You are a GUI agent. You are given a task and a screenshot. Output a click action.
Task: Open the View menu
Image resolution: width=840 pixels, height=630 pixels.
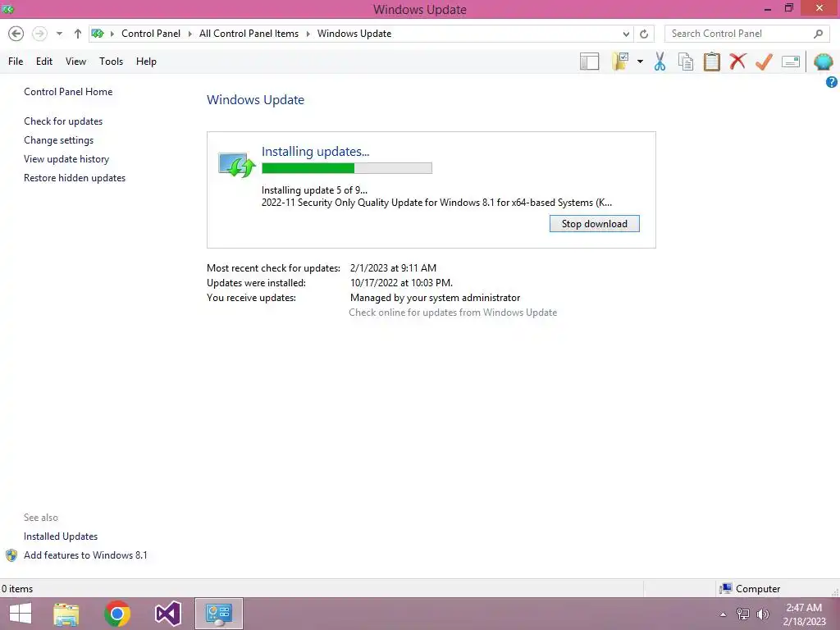tap(75, 62)
